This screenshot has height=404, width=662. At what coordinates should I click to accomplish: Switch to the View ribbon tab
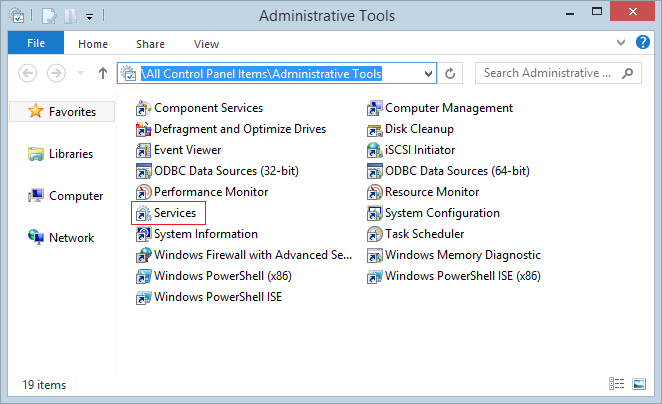coord(206,44)
